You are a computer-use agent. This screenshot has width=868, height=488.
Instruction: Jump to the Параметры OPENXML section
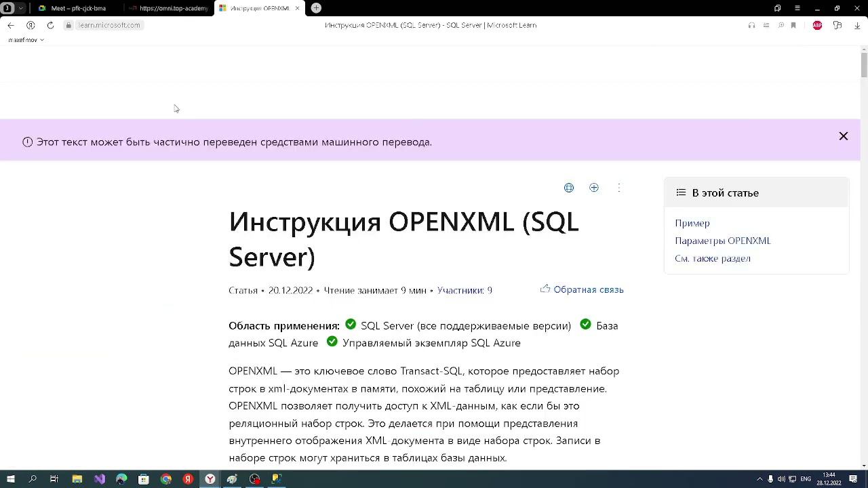click(x=723, y=241)
